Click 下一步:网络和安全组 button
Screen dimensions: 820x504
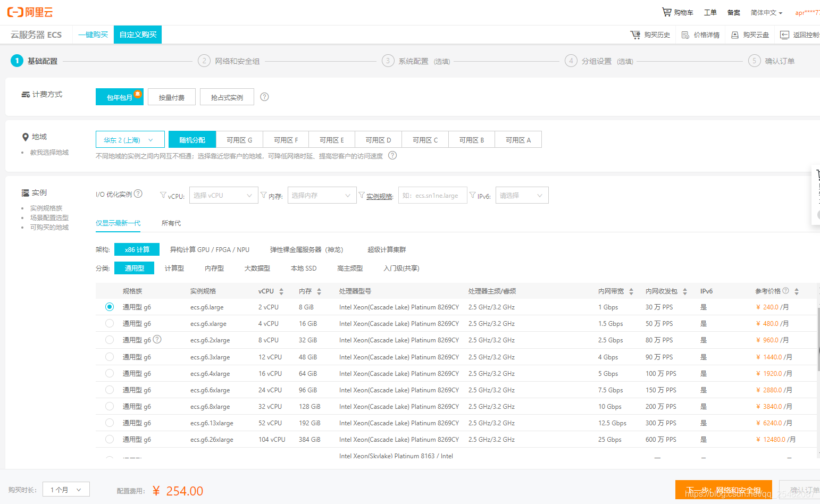(723, 490)
